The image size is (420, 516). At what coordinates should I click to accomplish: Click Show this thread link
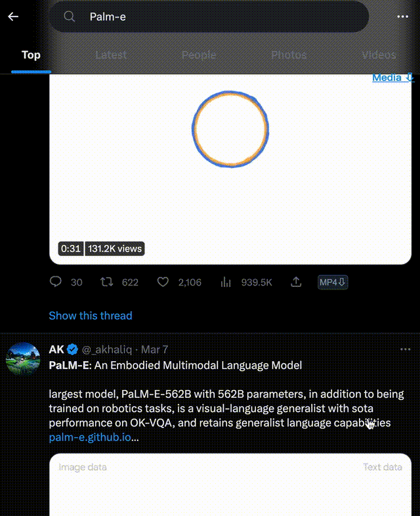[x=91, y=316]
